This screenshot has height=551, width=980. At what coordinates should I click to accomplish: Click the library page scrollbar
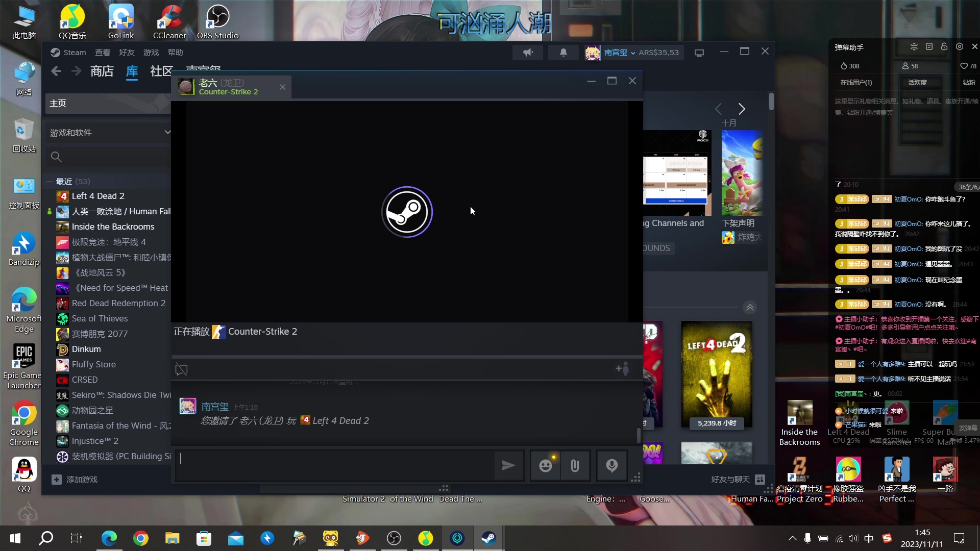771,102
